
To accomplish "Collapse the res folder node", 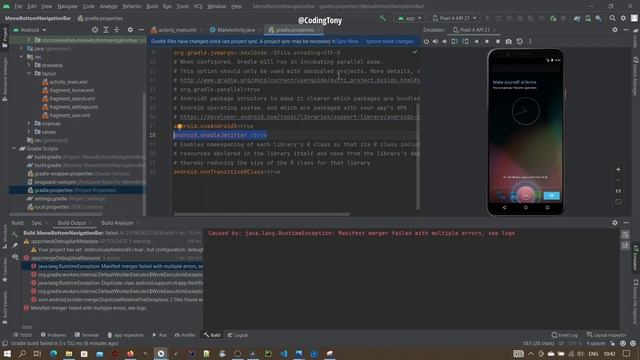I will [22, 57].
